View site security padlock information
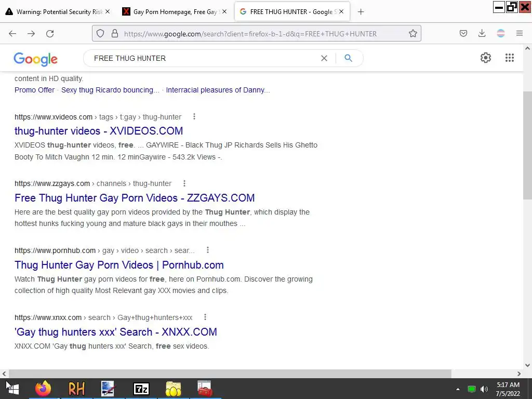The width and height of the screenshot is (532, 399). 115,33
